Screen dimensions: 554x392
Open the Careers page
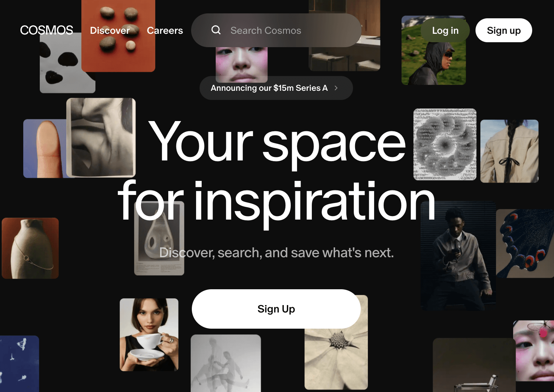(165, 31)
